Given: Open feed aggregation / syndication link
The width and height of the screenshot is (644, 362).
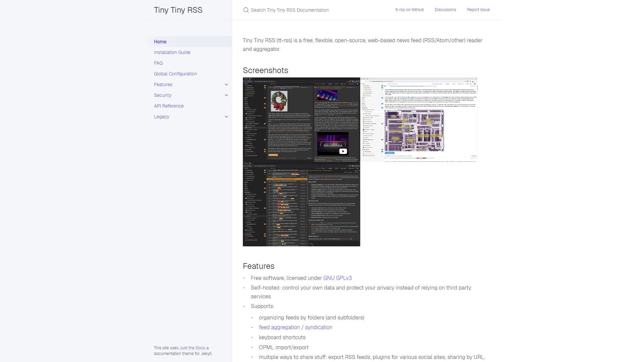Looking at the screenshot, I should [296, 327].
